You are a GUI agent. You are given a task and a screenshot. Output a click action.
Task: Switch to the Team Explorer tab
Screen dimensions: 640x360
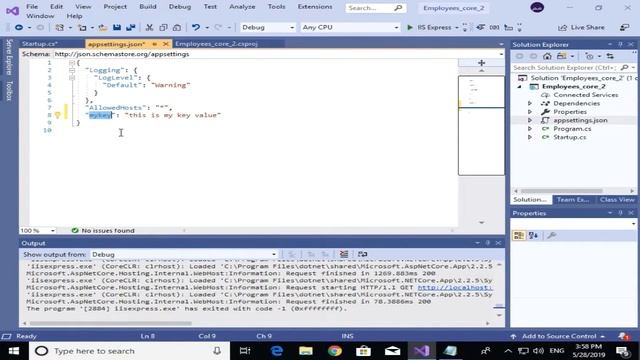[573, 200]
